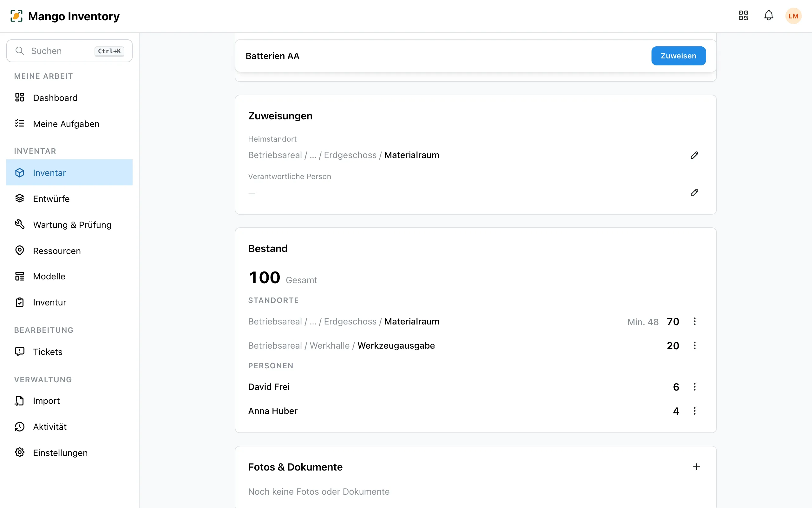Viewport: 812px width, 508px height.
Task: Click the Ressourcen location pin icon
Action: click(x=20, y=250)
